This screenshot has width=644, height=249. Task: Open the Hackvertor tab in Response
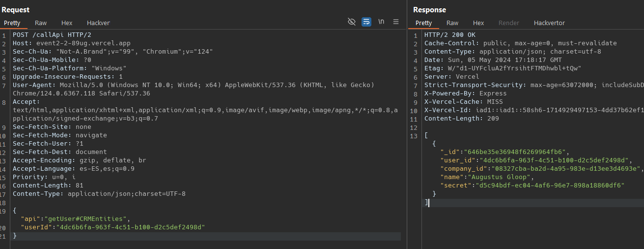[549, 23]
